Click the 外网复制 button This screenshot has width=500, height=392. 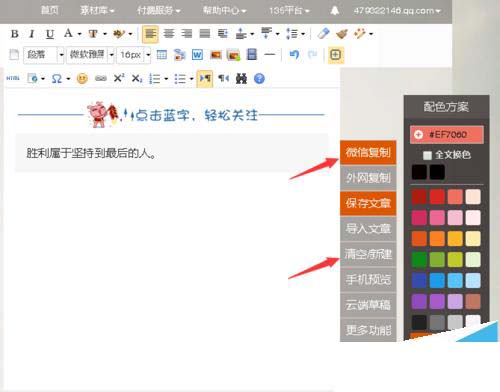(x=368, y=178)
